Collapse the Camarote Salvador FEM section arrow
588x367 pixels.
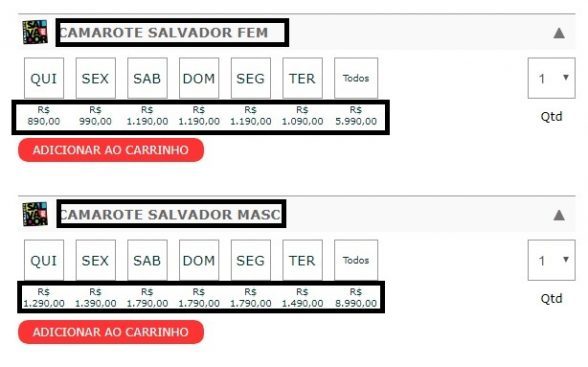pyautogui.click(x=559, y=33)
